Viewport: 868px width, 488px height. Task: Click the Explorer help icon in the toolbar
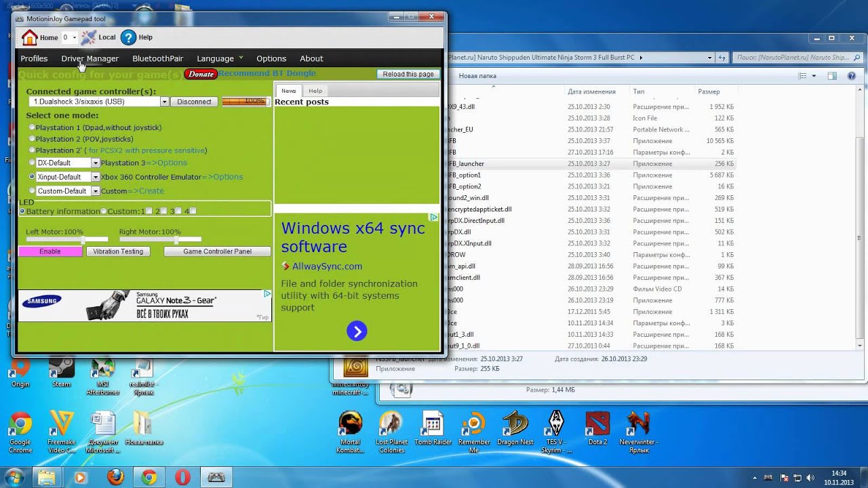point(852,76)
